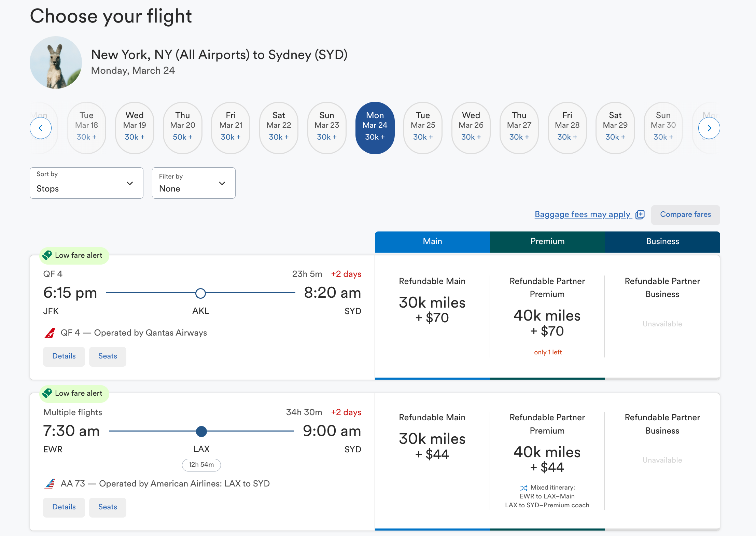Screen dimensions: 756x536
Task: Select Fri Mar 28 date
Action: click(567, 128)
